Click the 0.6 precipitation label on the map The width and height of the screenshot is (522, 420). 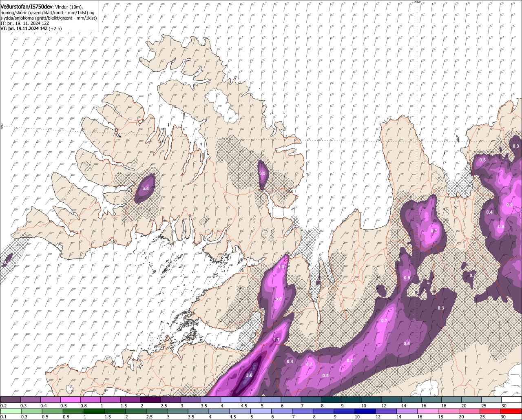[x=279, y=299]
